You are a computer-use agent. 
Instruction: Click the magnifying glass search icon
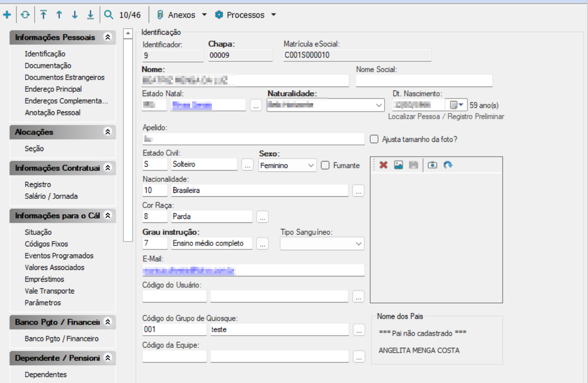109,15
